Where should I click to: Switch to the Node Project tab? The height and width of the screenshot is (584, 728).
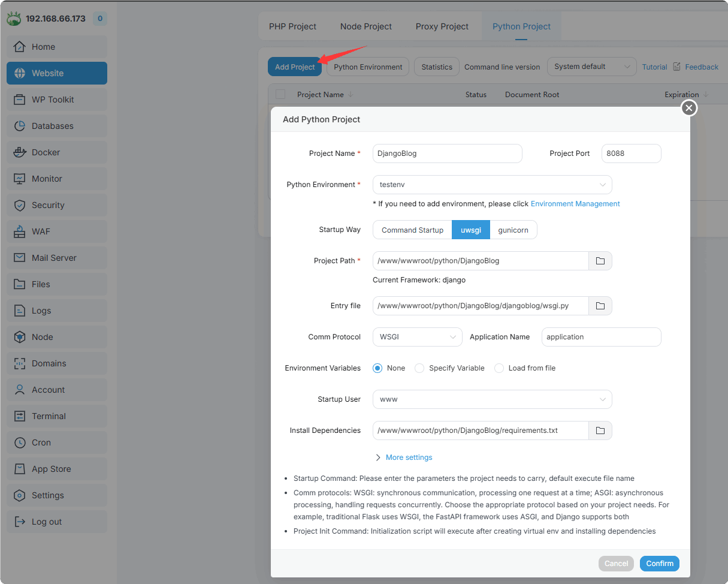(365, 26)
